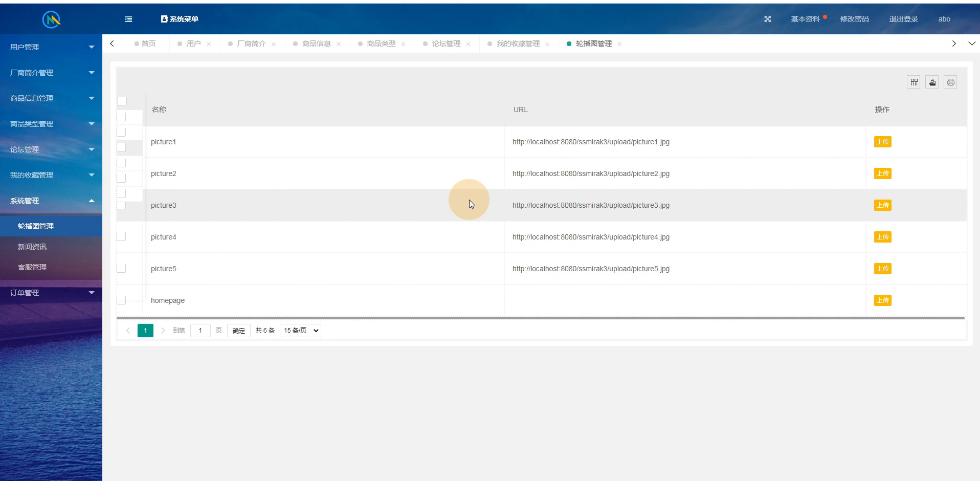Viewport: 980px width, 481px height.
Task: Expand the 商品类型管理 sidebar menu
Action: point(51,124)
